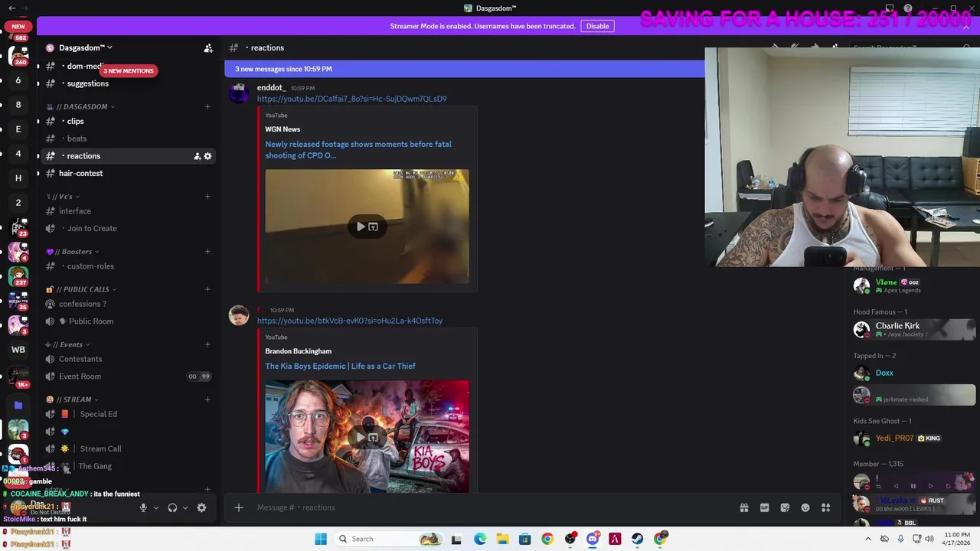Play the Kia Boys video thumbnail
This screenshot has height=551, width=980.
tap(361, 437)
